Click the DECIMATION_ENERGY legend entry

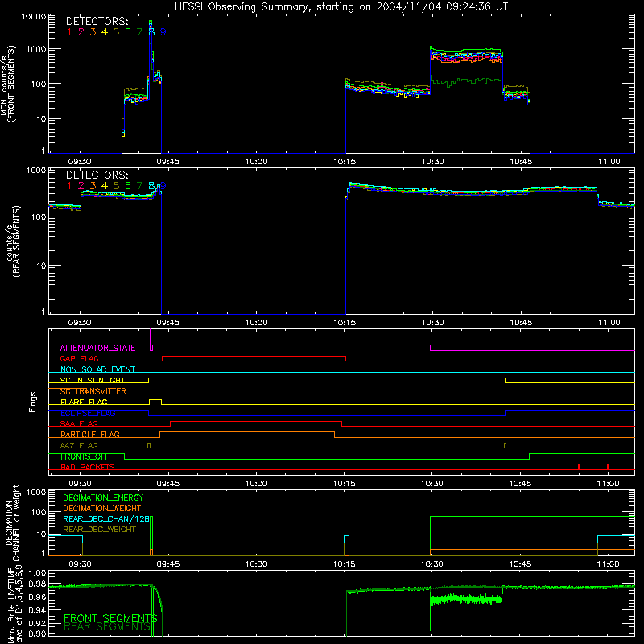[x=103, y=497]
